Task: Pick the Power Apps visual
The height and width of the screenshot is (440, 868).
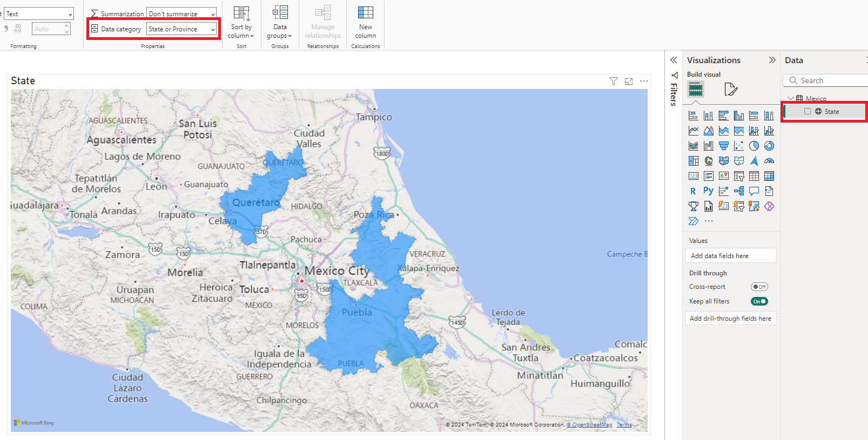Action: point(769,206)
